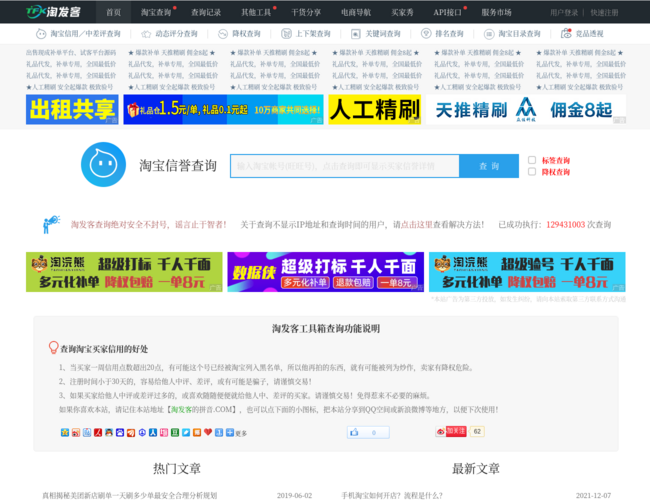Click the 动态评分查询 crown icon
Screen dimensions: 650x500
(146, 34)
